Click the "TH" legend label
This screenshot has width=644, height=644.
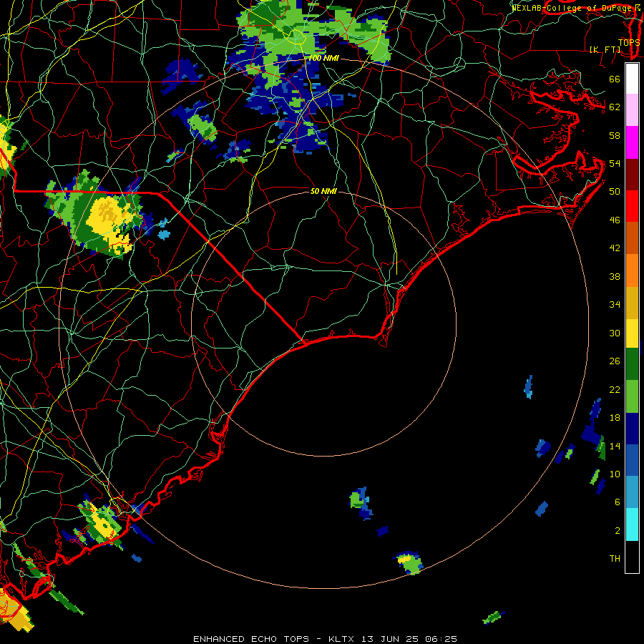(615, 559)
